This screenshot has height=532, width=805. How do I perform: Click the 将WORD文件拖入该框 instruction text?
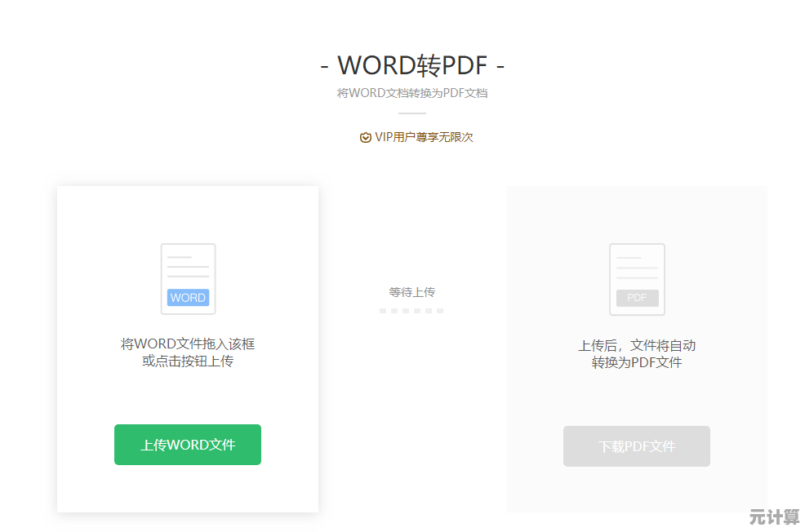[188, 344]
